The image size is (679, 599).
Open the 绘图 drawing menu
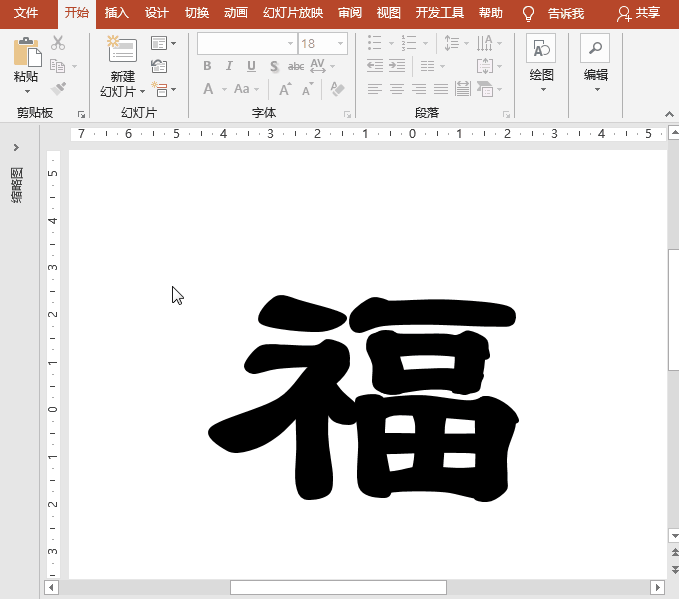[x=541, y=64]
